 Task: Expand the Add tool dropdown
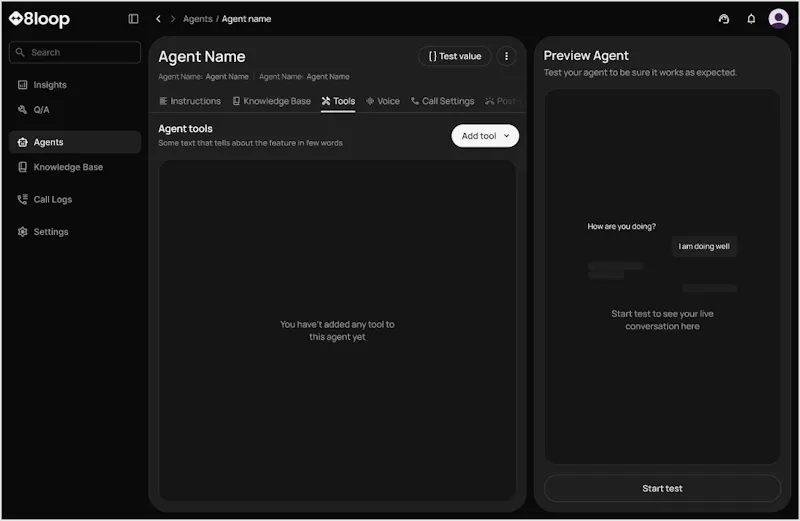(485, 136)
